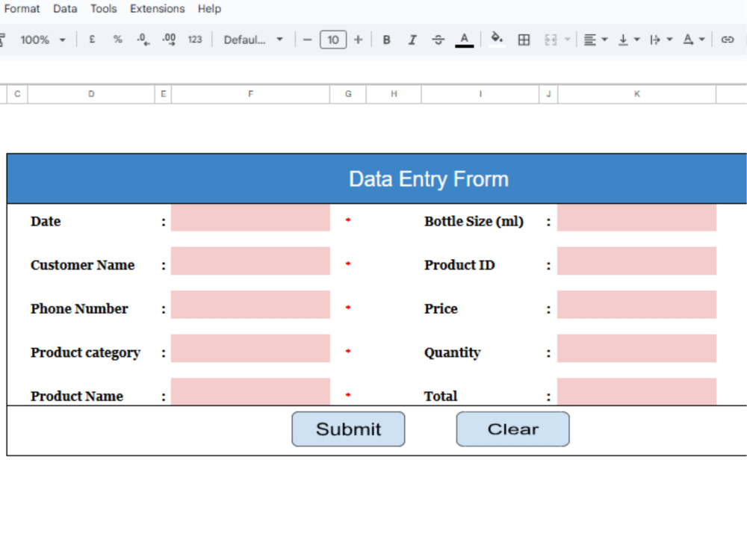Viewport: 747px width, 560px height.
Task: Select column D header
Action: coord(91,94)
